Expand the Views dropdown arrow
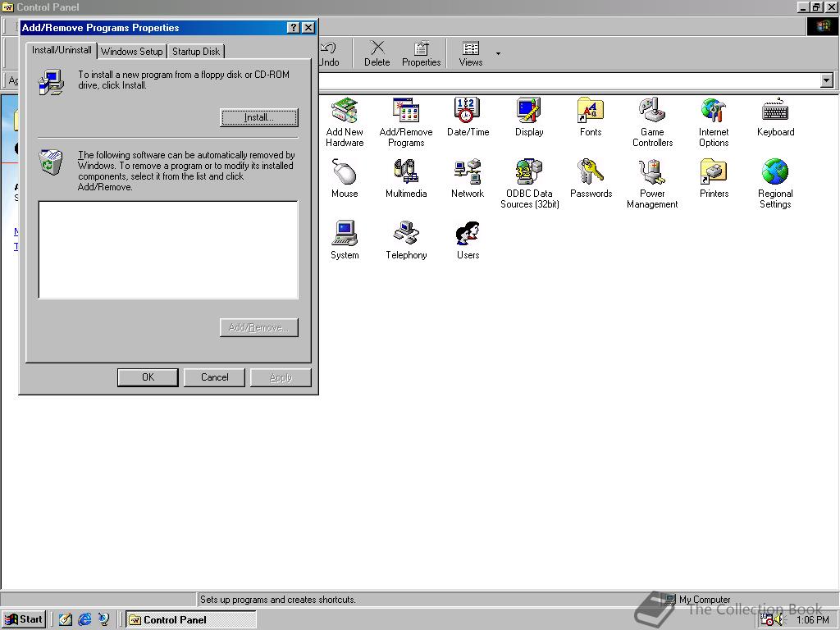The width and height of the screenshot is (840, 630). tap(498, 54)
